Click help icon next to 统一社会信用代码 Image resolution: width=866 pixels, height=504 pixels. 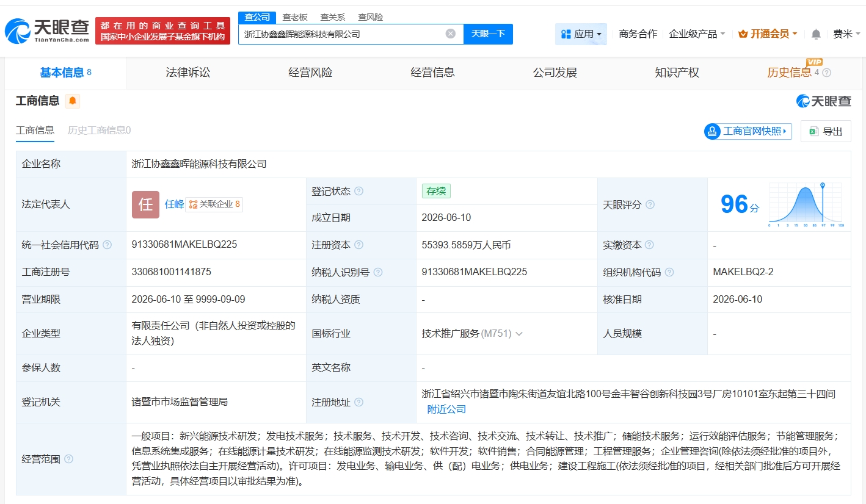click(107, 245)
